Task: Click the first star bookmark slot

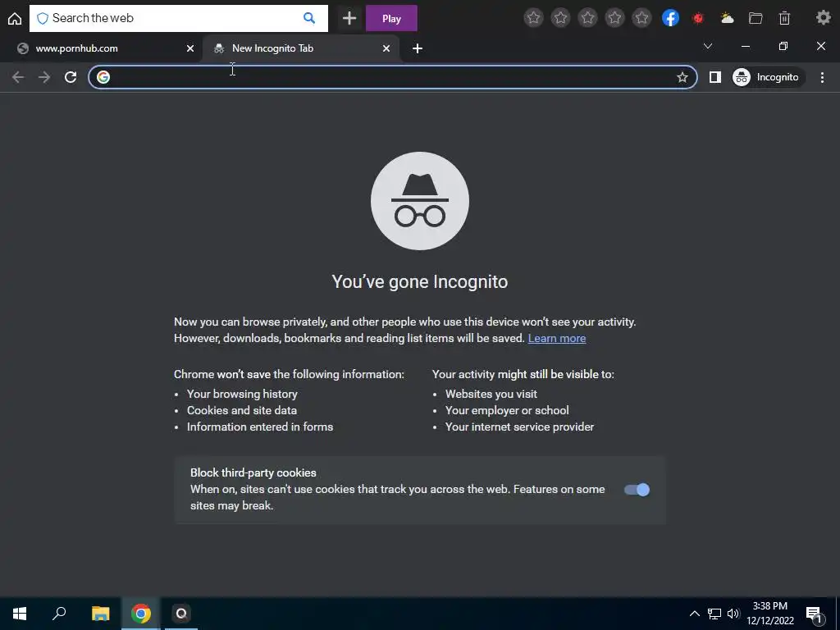Action: 533,18
